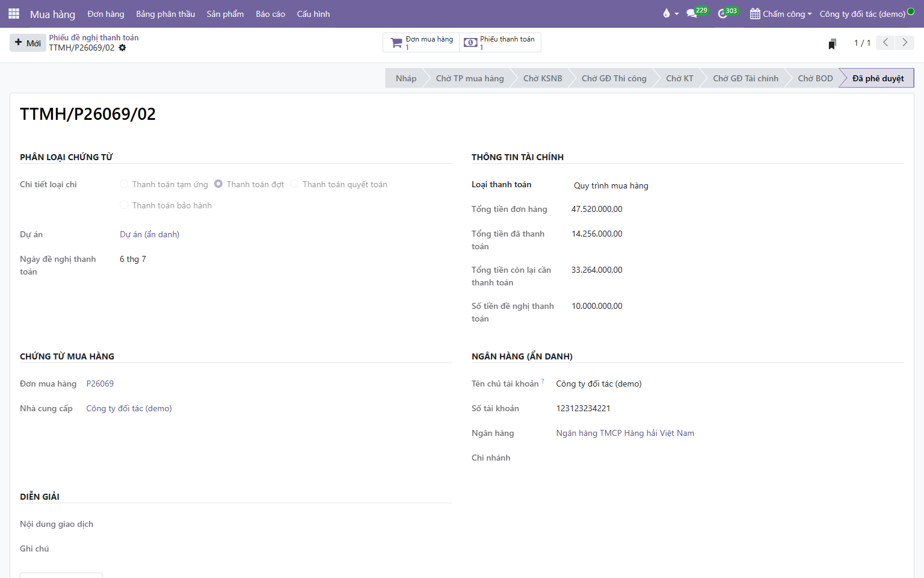This screenshot has width=924, height=578.
Task: Click the Mới button
Action: pos(28,43)
